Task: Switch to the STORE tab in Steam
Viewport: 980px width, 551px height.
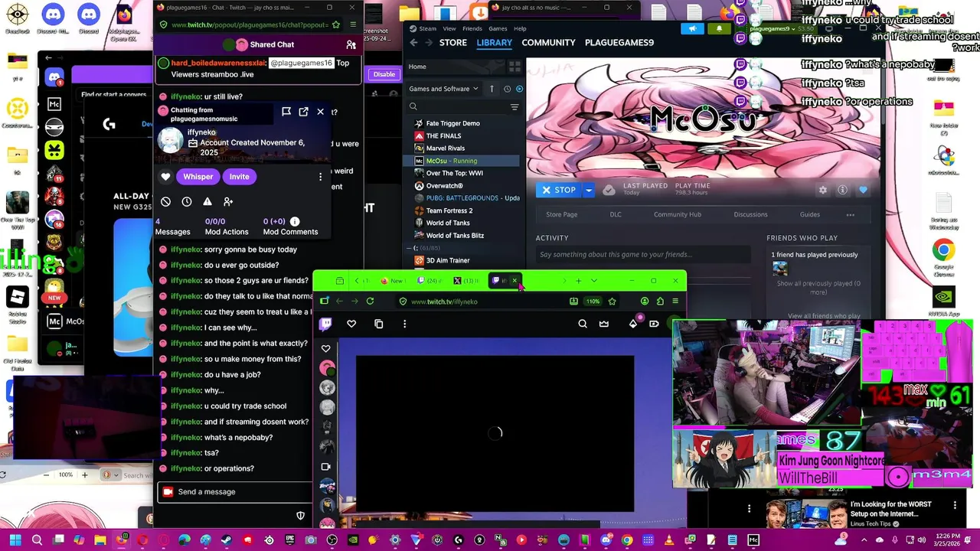Action: pos(453,43)
